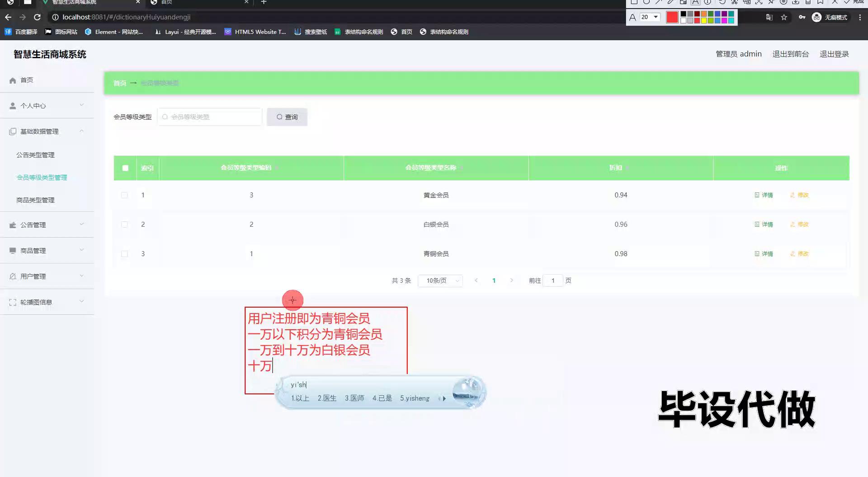Click the 首页 home icon in sidebar
The height and width of the screenshot is (477, 868).
point(13,80)
